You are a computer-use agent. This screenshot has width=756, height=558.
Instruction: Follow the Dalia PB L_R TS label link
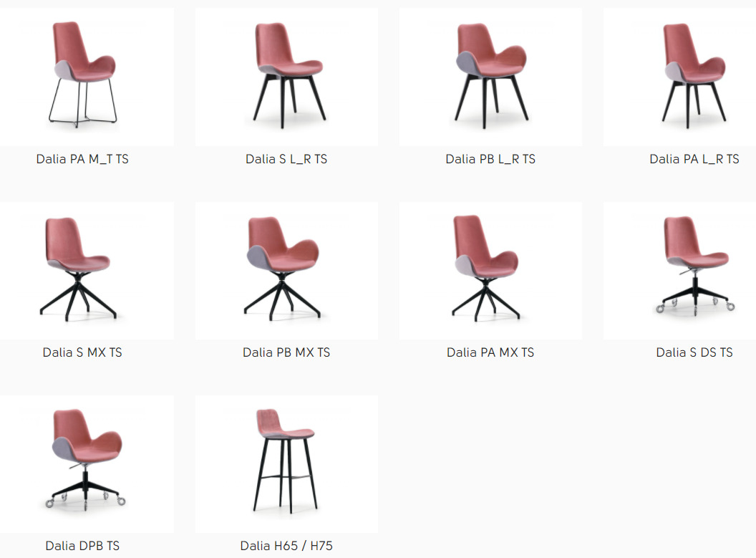(x=490, y=159)
